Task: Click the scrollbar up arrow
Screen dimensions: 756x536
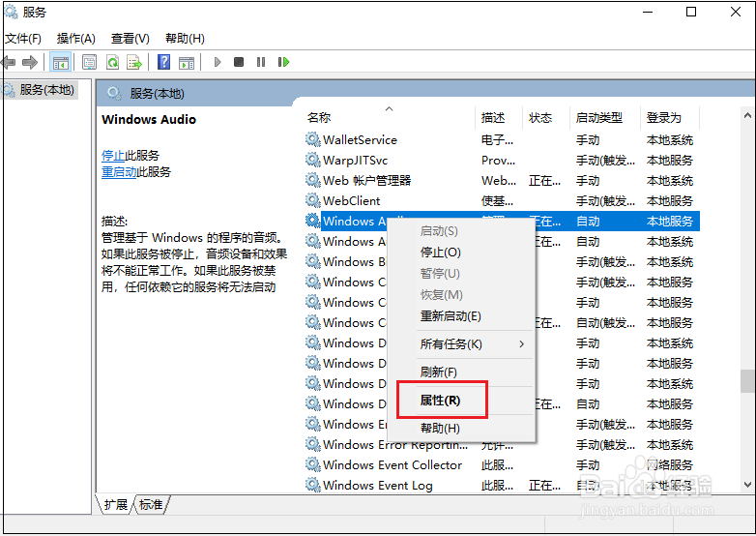Action: [747, 115]
